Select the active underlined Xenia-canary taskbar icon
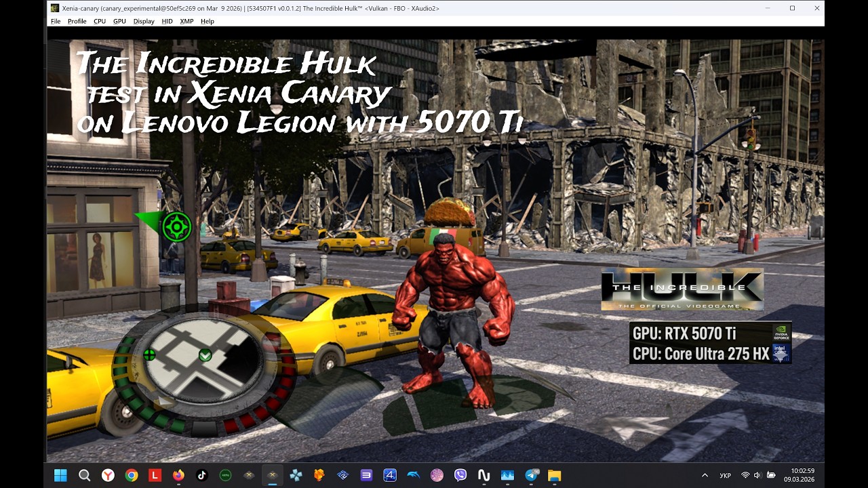868x488 pixels. 272,475
